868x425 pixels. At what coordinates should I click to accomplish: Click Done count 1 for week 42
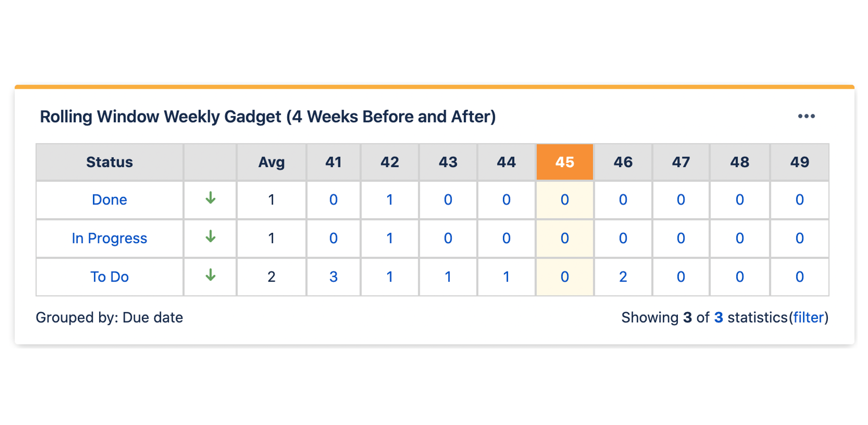390,200
